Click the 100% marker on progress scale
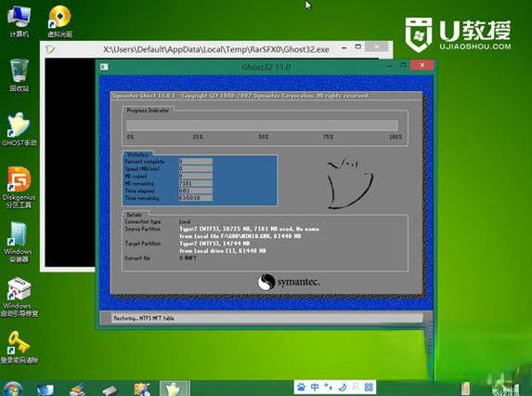Viewport: 532px width, 396px height. [x=396, y=137]
